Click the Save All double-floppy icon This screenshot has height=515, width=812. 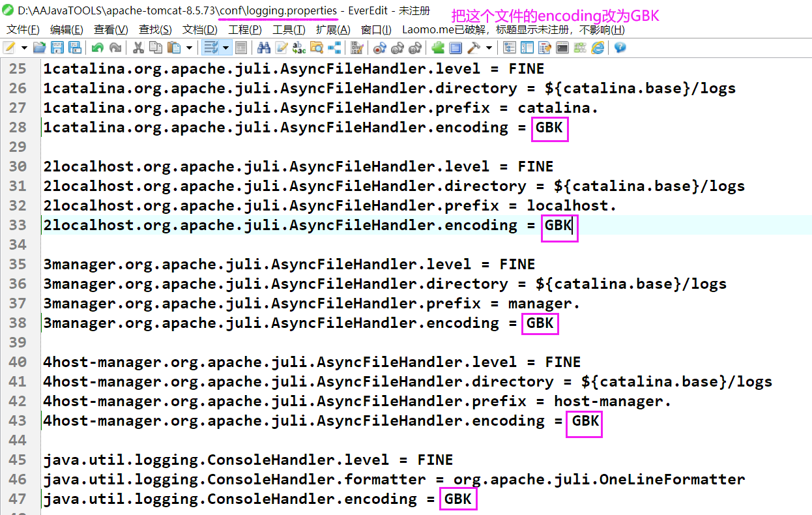click(75, 48)
